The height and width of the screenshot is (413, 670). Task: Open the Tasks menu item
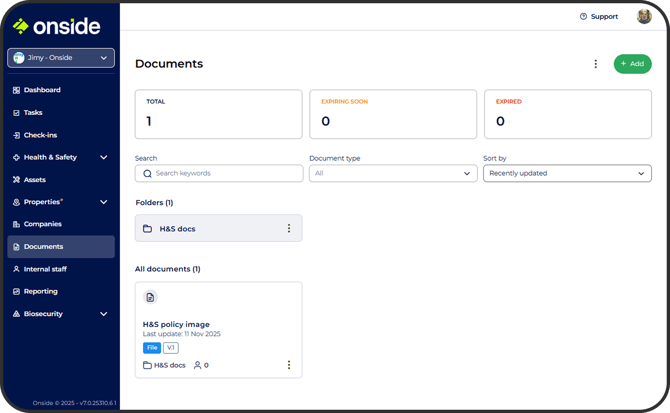[x=33, y=113]
